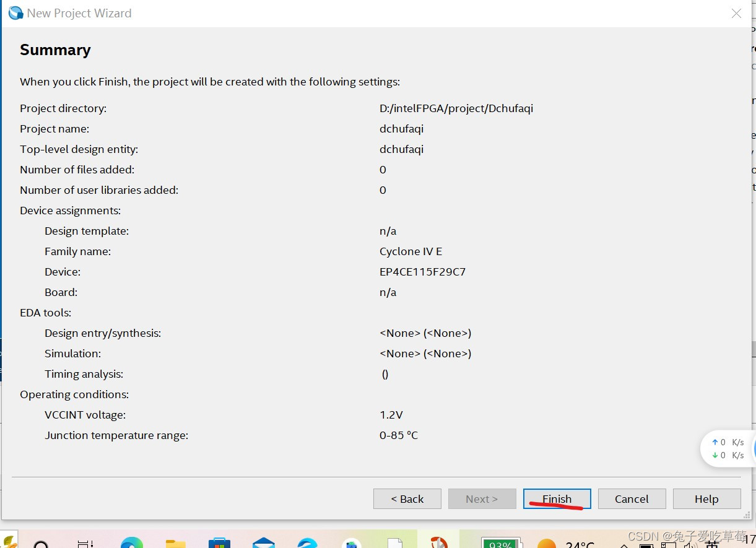Click the Top-level design entity value dchufaqi

401,149
